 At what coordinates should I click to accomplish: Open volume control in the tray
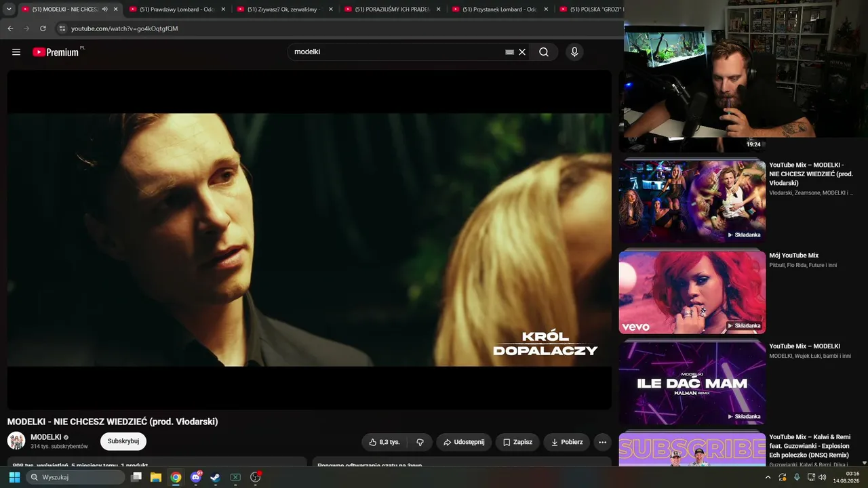tap(823, 477)
